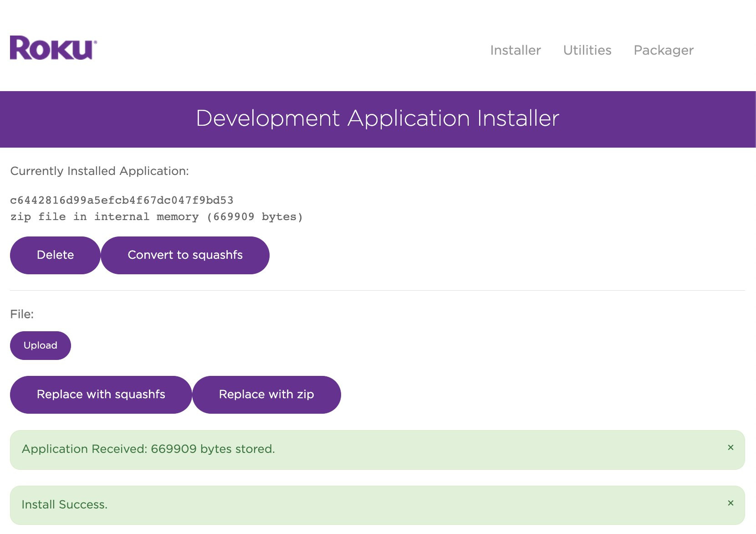This screenshot has width=756, height=534.
Task: Click Replace with zip
Action: [x=266, y=395]
